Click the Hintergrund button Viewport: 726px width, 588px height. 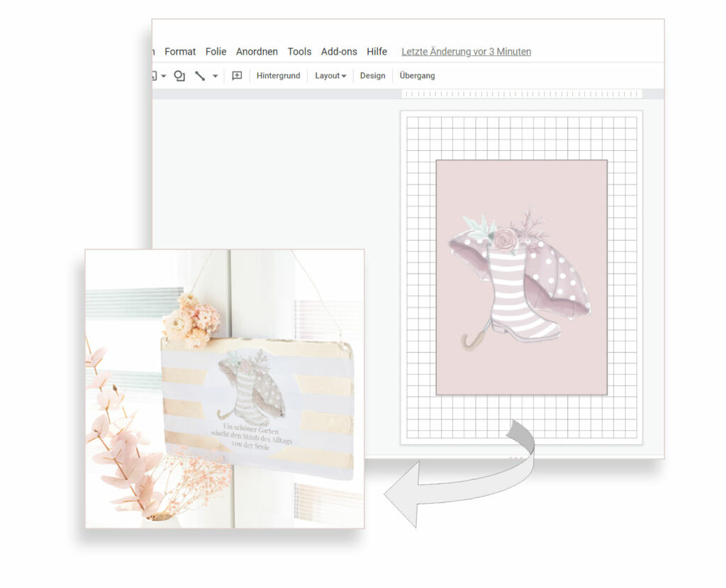[x=278, y=76]
